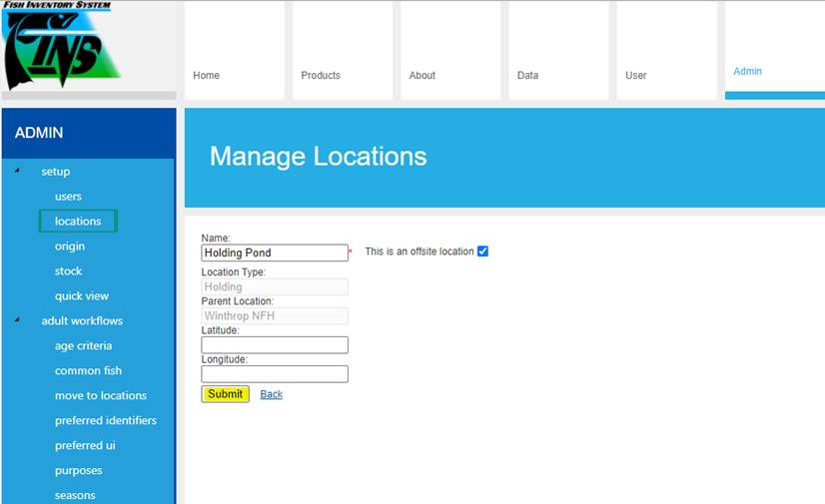
Task: Follow the Back link
Action: [x=271, y=394]
